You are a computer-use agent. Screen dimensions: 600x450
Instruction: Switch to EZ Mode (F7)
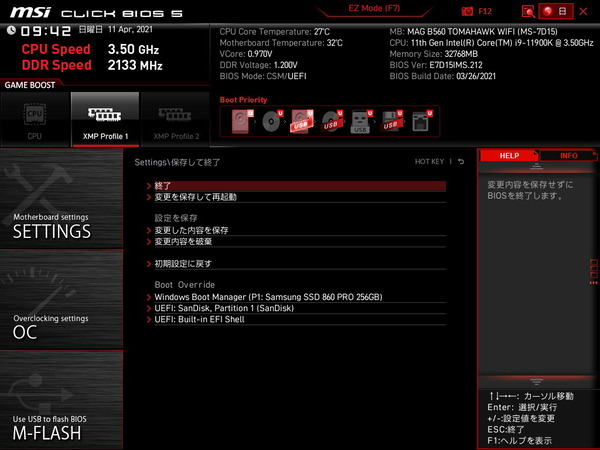click(377, 9)
